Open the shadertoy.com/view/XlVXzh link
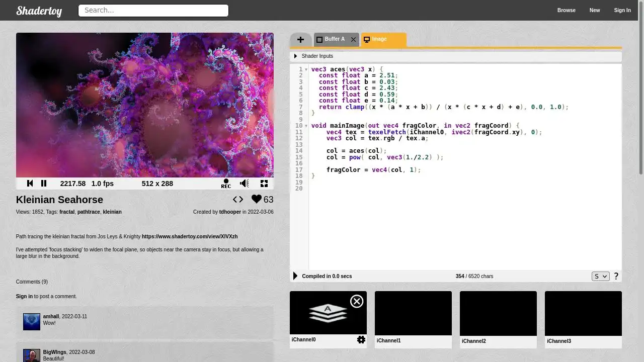The image size is (644, 362). [190, 236]
